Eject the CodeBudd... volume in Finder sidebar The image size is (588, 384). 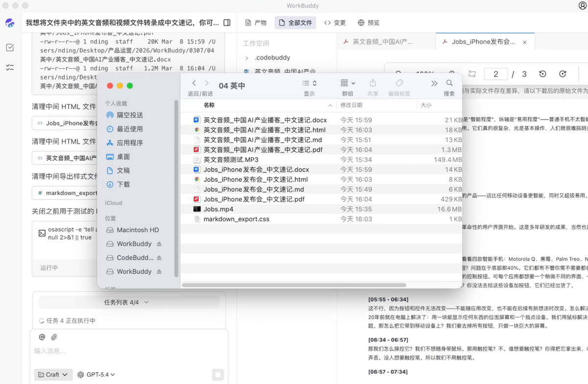159,258
